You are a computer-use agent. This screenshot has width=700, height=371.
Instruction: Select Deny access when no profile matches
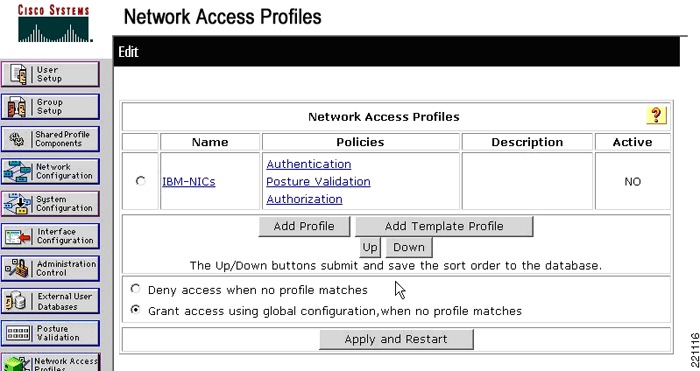pos(135,289)
